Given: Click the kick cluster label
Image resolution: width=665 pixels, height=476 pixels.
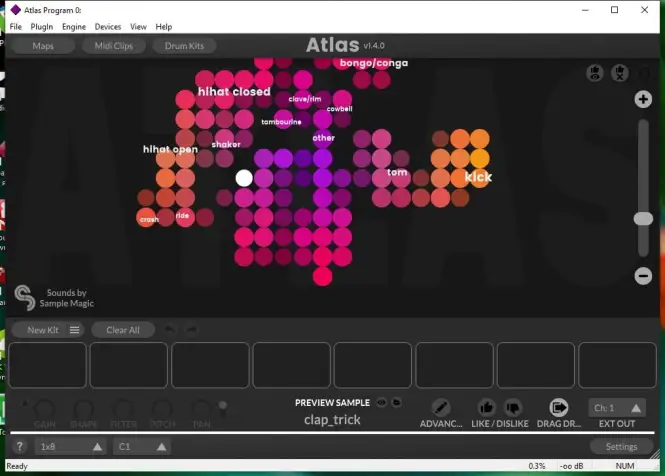Looking at the screenshot, I should point(478,177).
